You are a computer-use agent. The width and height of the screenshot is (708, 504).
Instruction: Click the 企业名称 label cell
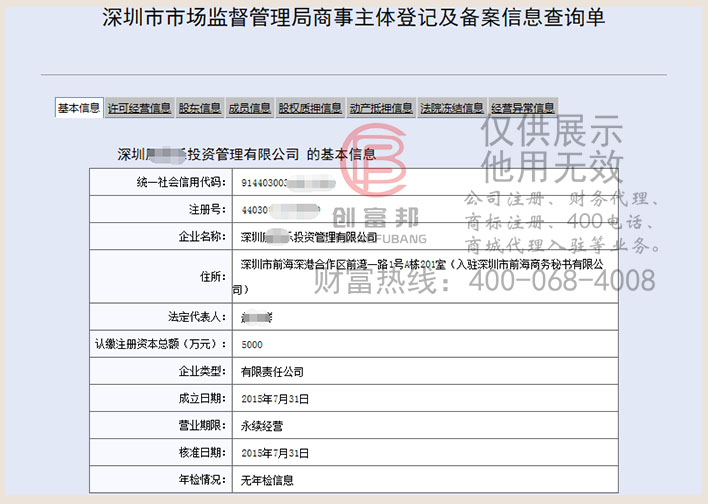tap(161, 236)
